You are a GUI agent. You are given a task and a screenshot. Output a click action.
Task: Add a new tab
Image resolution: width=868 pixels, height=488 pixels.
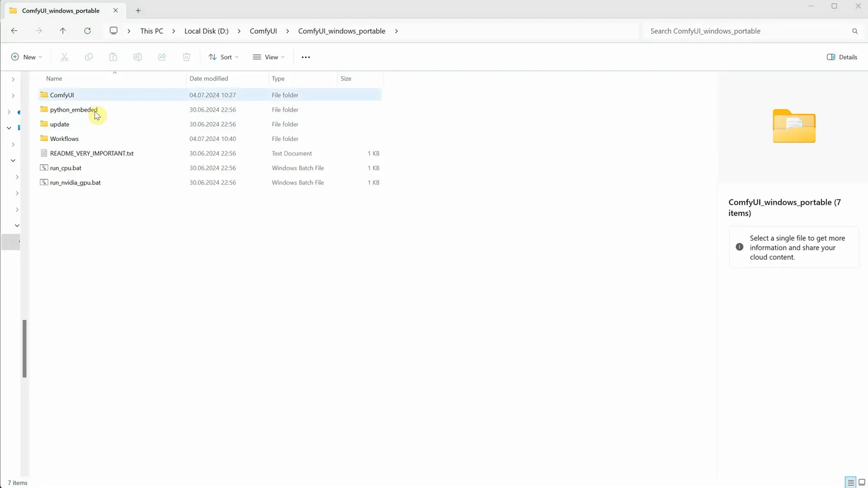(x=138, y=10)
